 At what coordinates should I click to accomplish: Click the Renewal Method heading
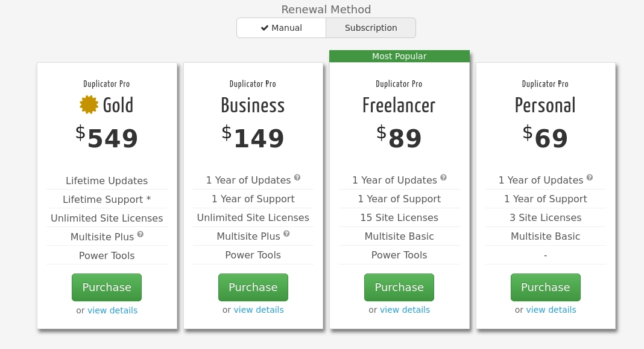326,10
